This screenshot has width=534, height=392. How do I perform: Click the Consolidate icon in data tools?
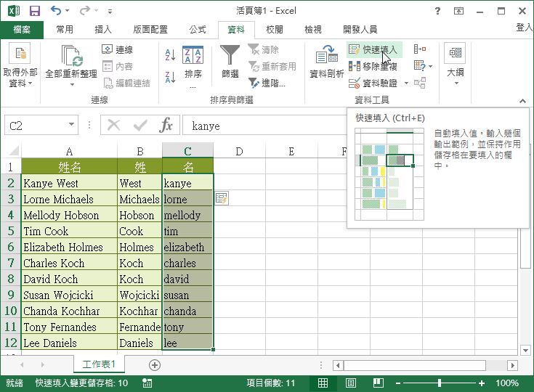(420, 49)
